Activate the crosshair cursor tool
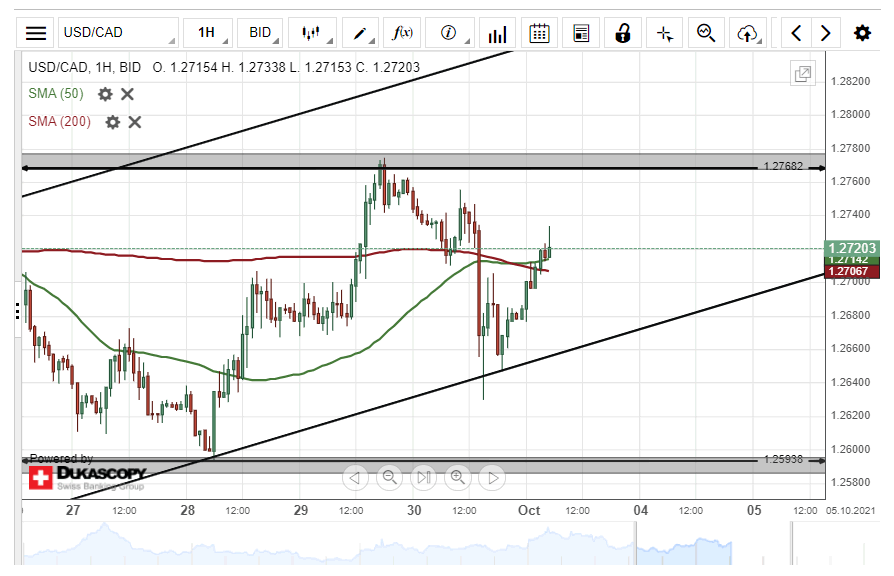 (665, 33)
